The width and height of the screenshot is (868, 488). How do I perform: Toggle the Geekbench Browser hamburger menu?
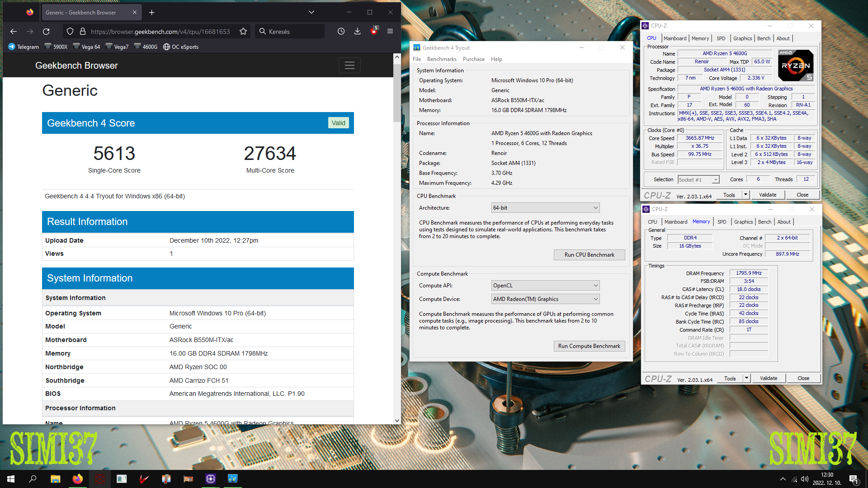point(349,65)
